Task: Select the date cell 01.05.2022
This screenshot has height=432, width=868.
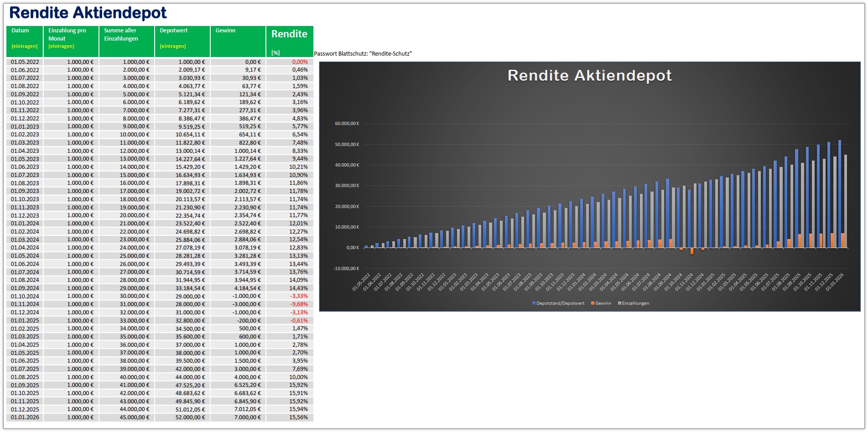Action: pyautogui.click(x=25, y=62)
